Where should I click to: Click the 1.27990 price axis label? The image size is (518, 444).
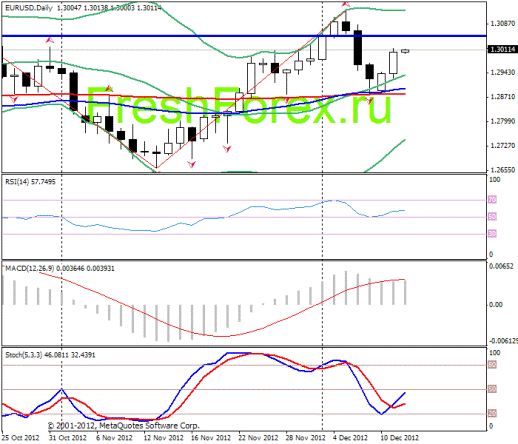tap(503, 121)
